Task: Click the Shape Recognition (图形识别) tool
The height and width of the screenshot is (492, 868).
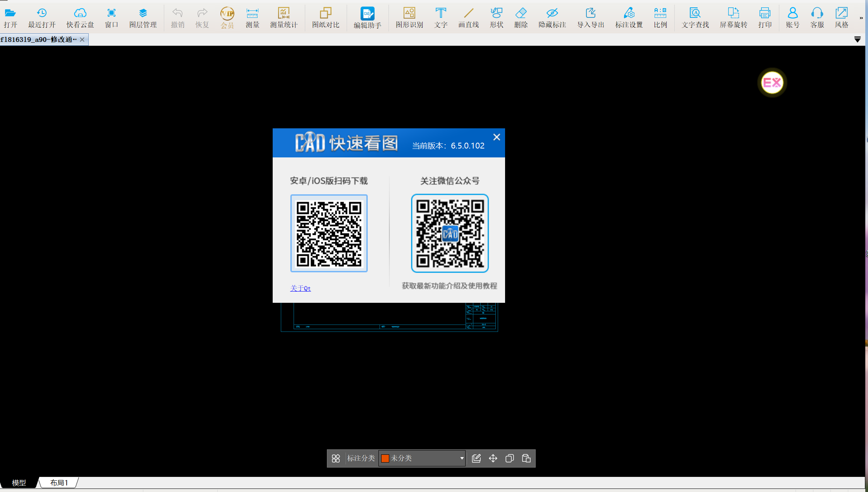Action: point(409,18)
